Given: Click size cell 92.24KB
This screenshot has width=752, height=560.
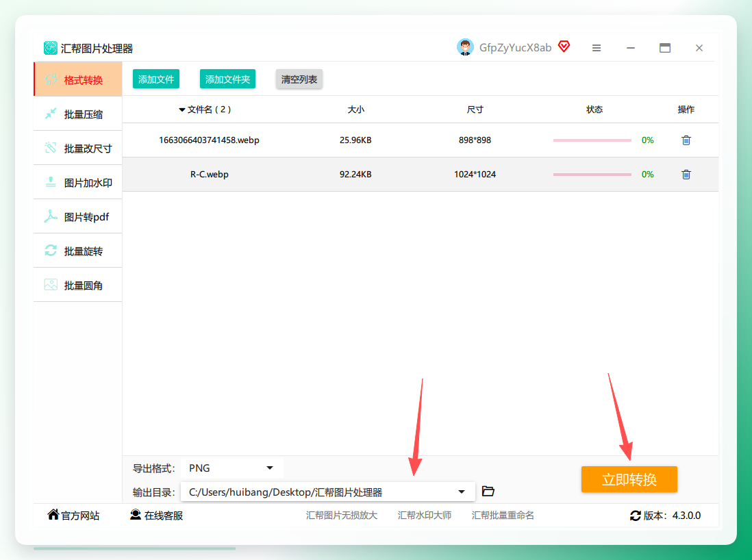Looking at the screenshot, I should pyautogui.click(x=355, y=175).
